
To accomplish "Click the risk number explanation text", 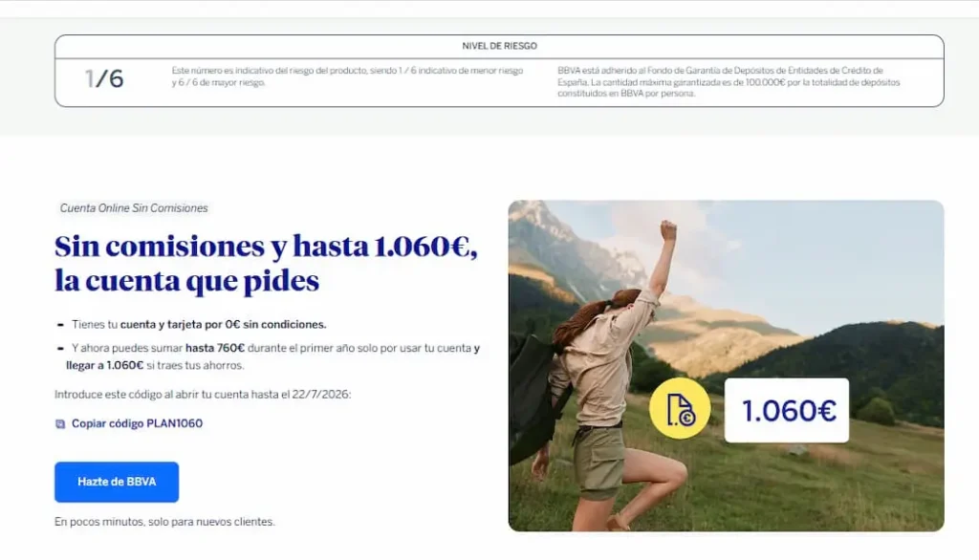I will 347,76.
